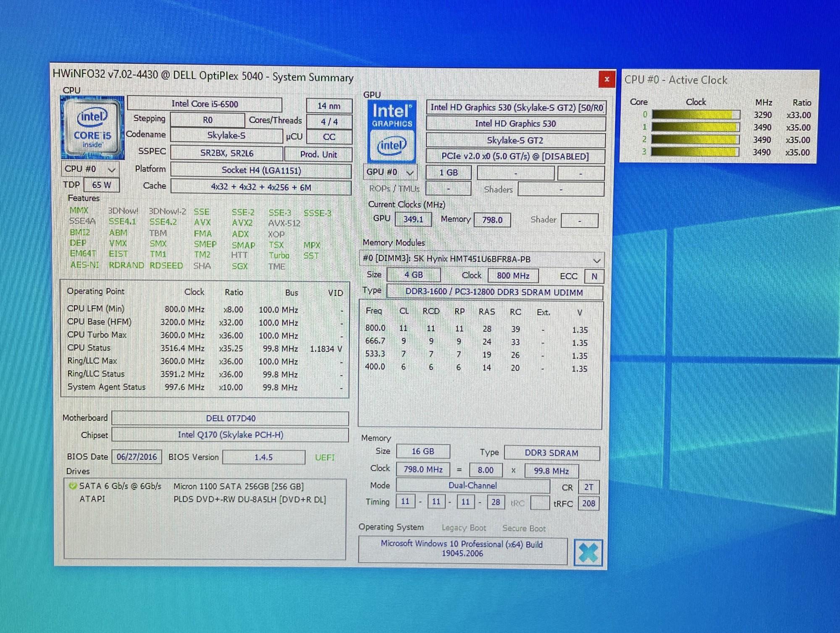This screenshot has height=633, width=840.
Task: Click the Dual-Channel mode field
Action: (473, 486)
